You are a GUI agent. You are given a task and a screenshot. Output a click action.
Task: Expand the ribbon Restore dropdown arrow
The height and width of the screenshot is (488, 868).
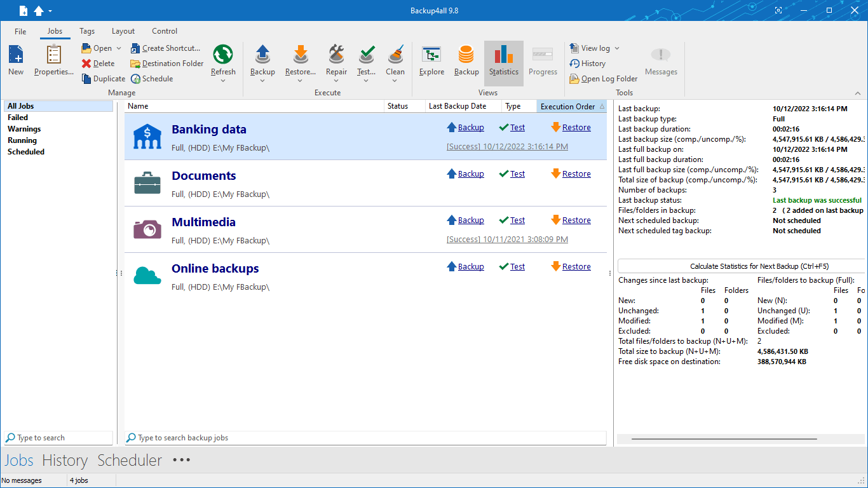[301, 81]
